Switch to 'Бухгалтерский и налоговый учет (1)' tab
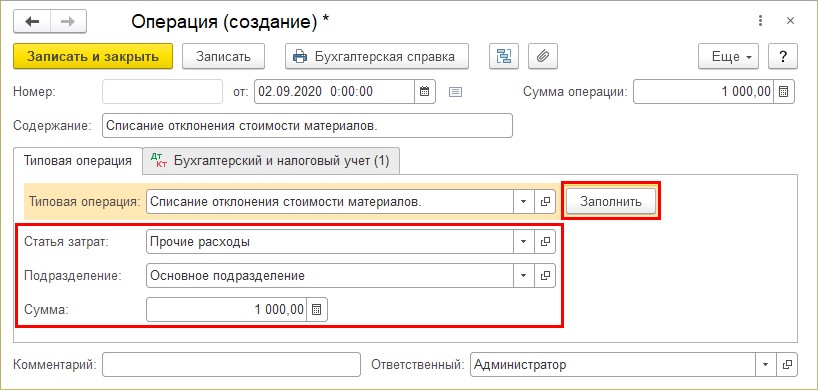 (271, 161)
